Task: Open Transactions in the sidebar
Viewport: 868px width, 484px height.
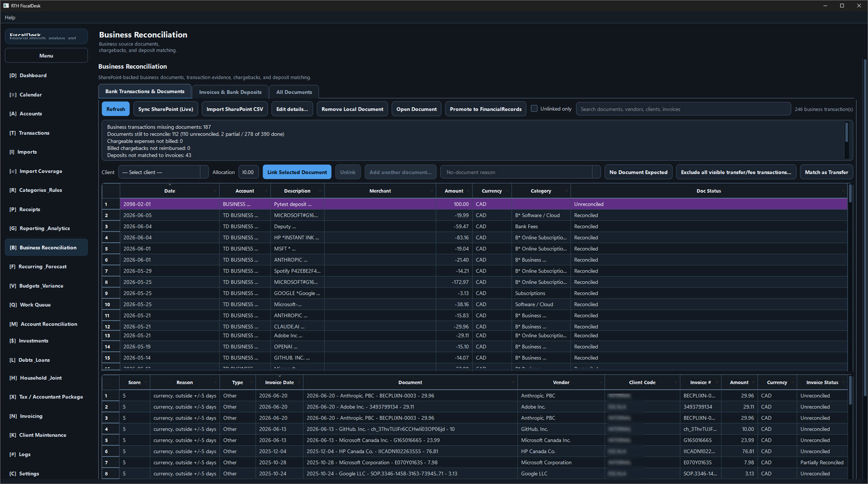Action: pos(46,133)
